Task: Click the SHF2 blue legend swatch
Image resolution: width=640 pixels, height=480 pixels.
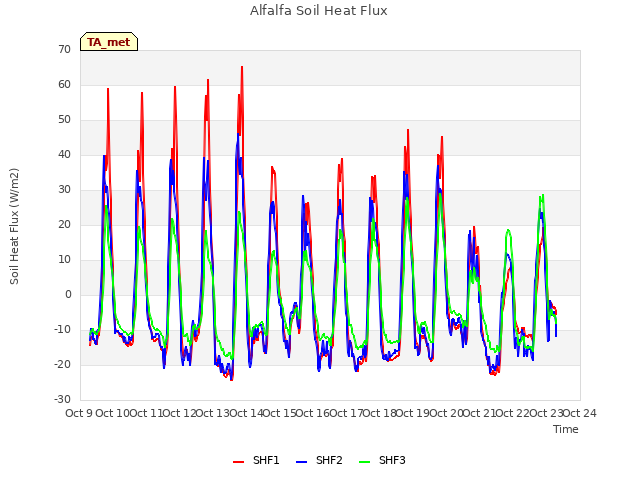Action: pyautogui.click(x=301, y=462)
